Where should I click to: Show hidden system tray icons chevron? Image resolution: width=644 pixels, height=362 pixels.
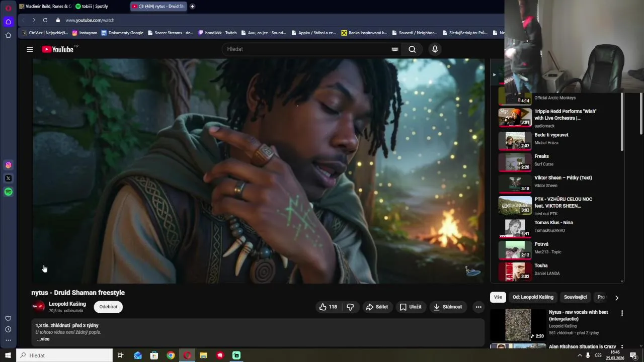pos(580,355)
